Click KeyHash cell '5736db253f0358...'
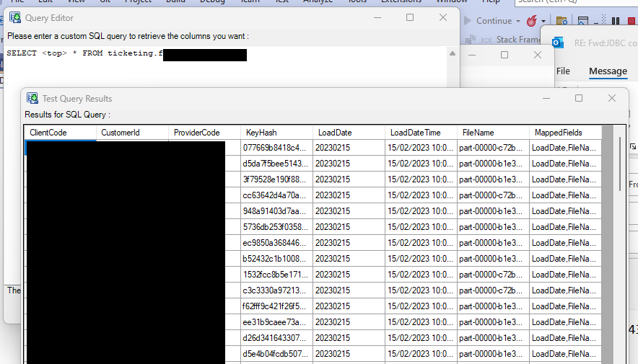Screen dimensions: 638x364 click(276, 226)
